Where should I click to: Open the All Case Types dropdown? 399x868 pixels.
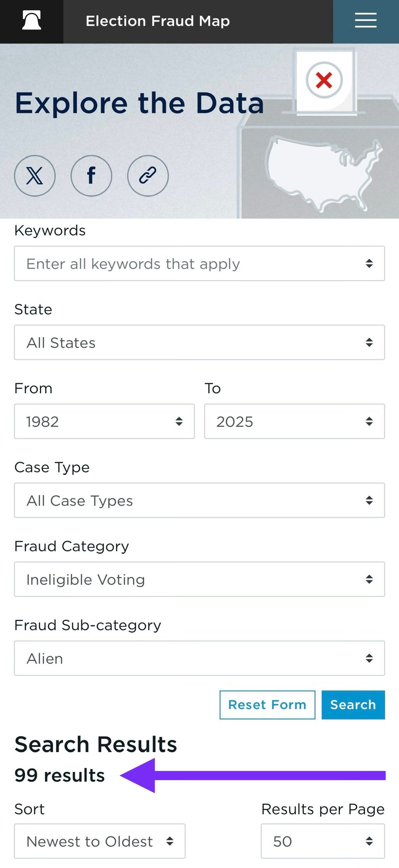pyautogui.click(x=199, y=500)
